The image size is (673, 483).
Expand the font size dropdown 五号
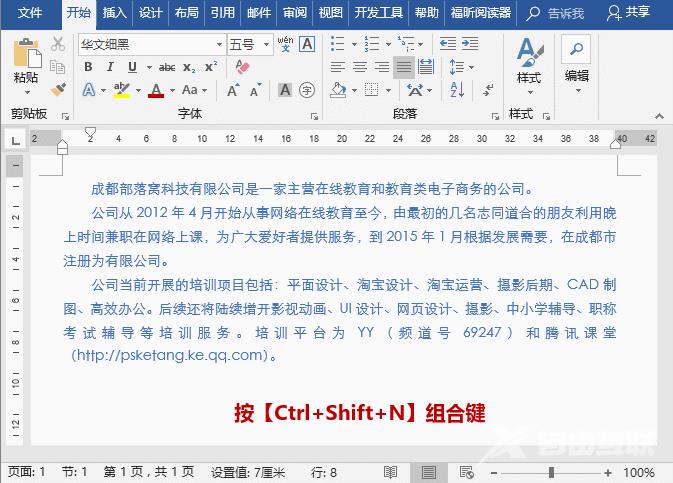point(249,45)
